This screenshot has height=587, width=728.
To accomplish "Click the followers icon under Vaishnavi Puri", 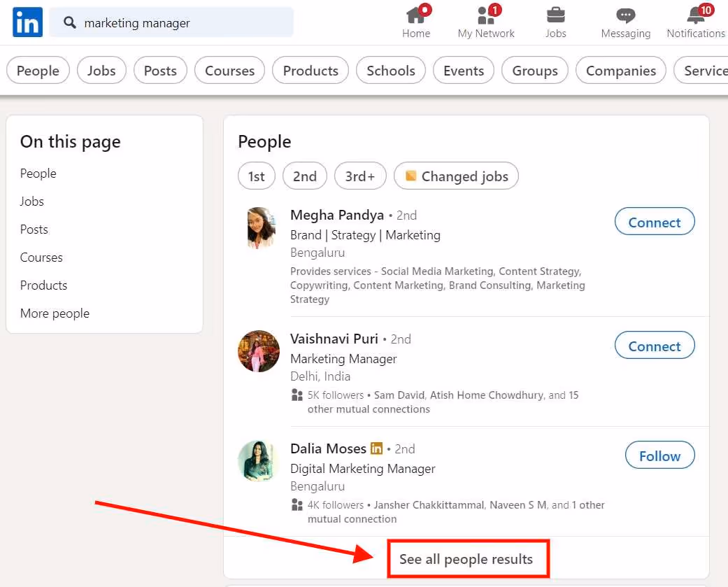I will point(297,395).
